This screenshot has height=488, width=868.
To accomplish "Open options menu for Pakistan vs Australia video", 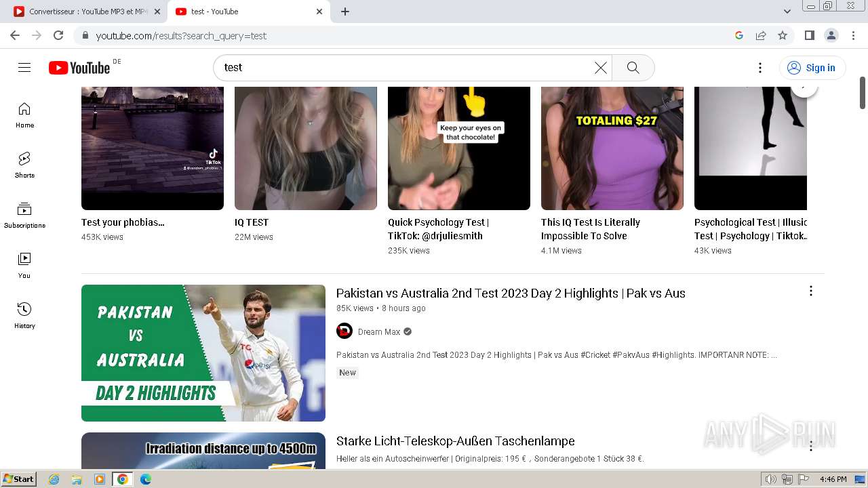I will (x=810, y=291).
